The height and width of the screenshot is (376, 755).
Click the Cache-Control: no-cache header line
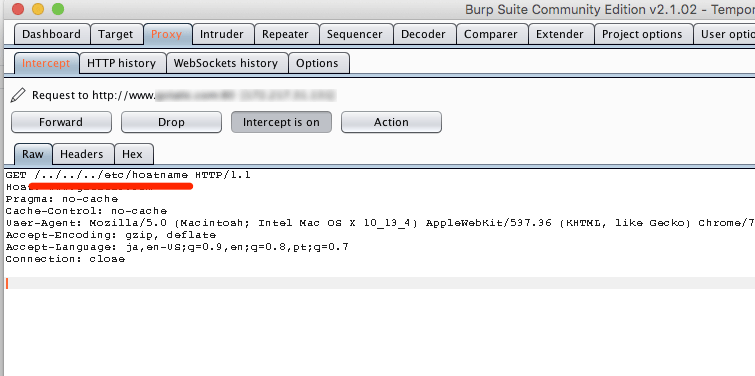(x=86, y=211)
